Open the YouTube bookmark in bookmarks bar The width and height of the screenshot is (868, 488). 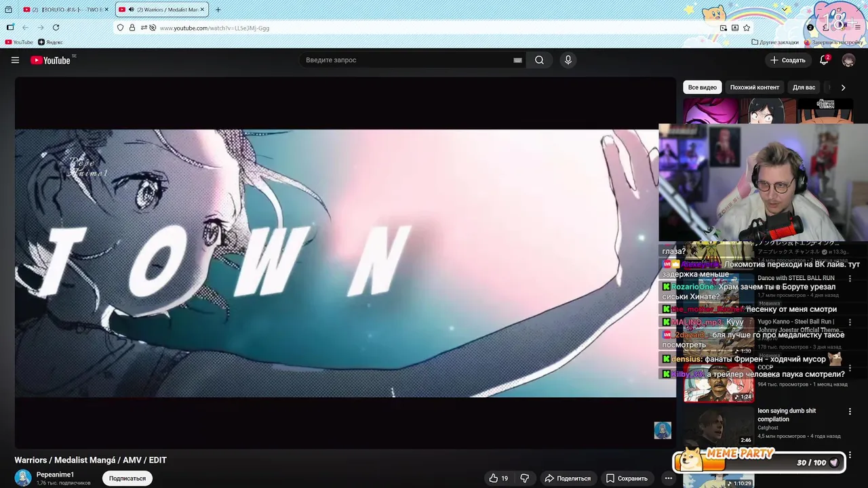pyautogui.click(x=19, y=42)
